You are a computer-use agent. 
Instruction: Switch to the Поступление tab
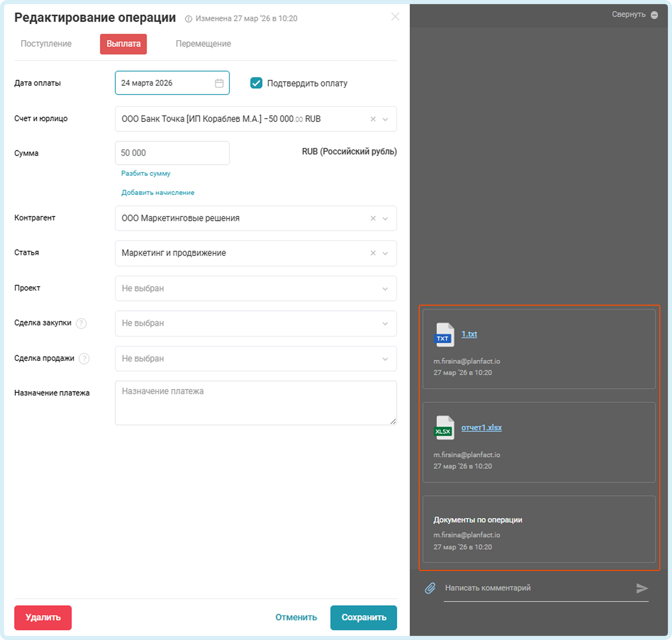pos(46,44)
